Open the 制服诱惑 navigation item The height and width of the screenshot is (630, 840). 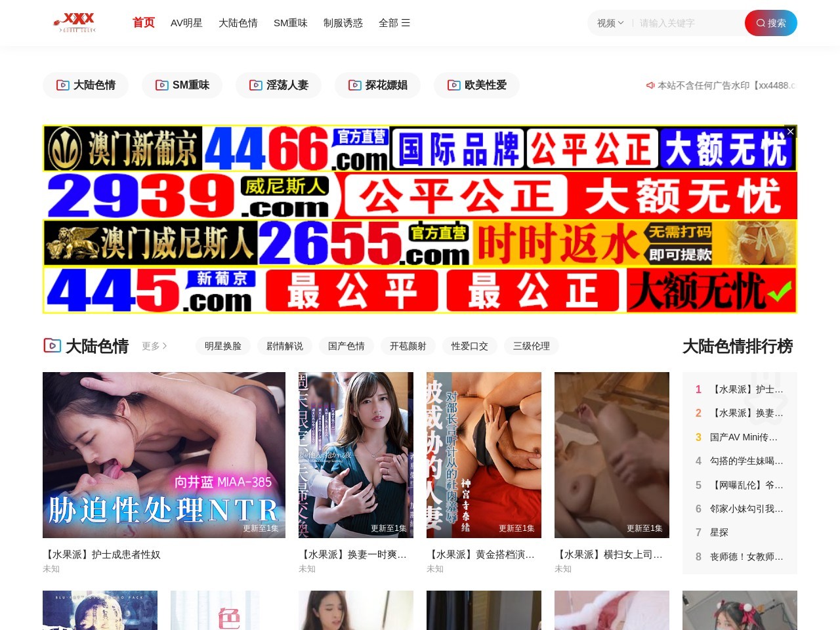pos(343,22)
